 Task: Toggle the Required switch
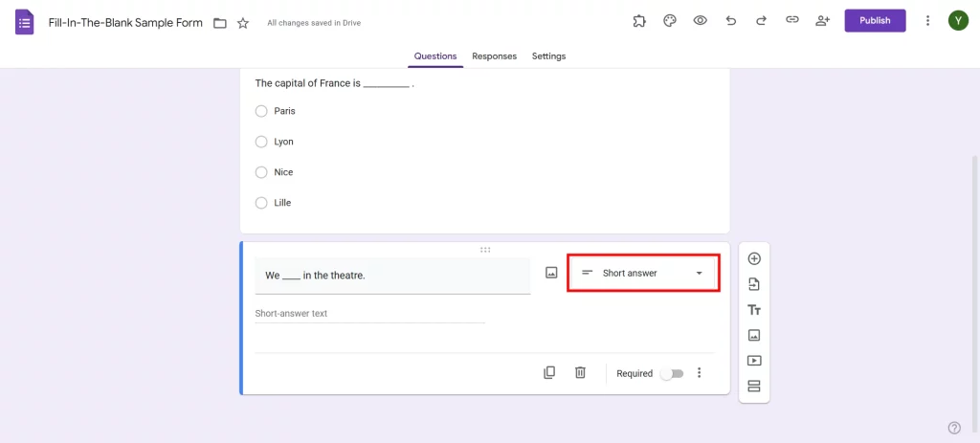click(x=673, y=374)
